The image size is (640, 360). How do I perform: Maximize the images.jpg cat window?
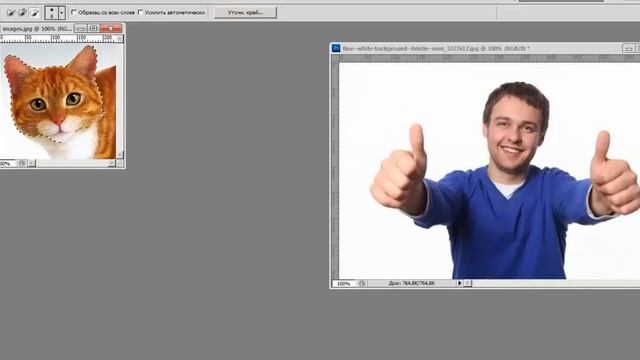[93, 28]
